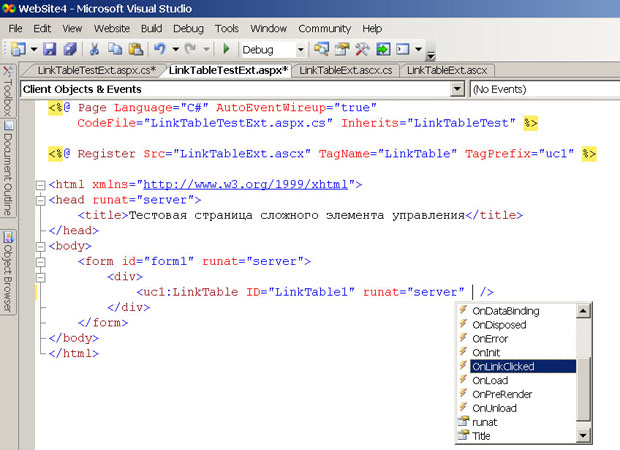620x450 pixels.
Task: Open the Website menu
Action: pos(112,28)
